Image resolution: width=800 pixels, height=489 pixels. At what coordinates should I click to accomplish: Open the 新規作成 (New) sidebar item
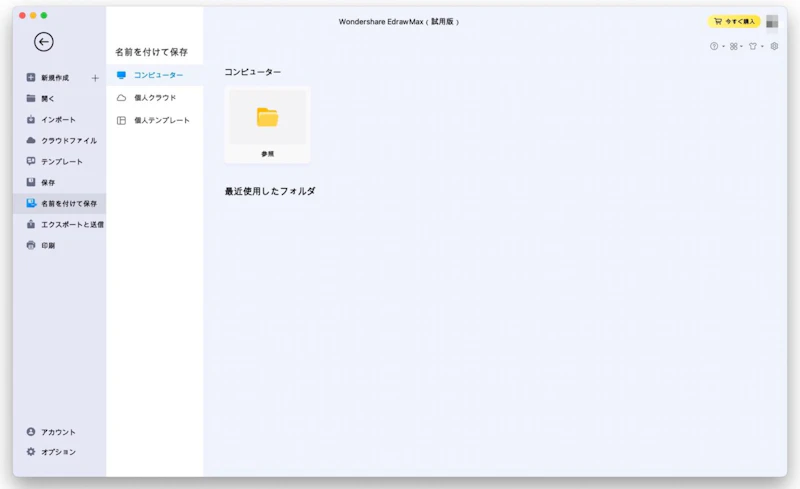pyautogui.click(x=55, y=78)
